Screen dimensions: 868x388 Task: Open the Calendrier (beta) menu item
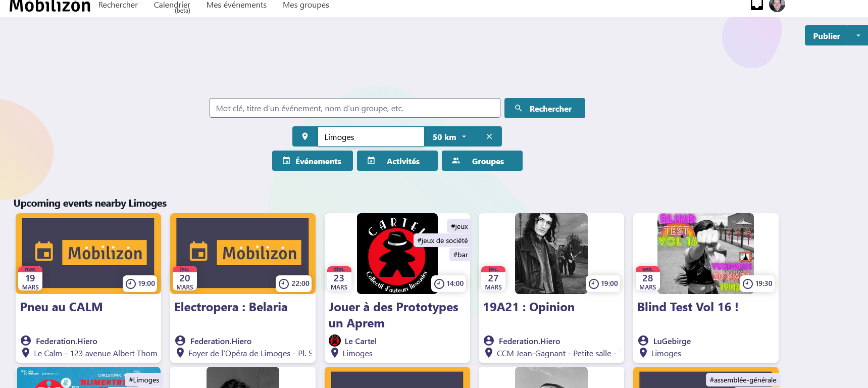click(172, 6)
